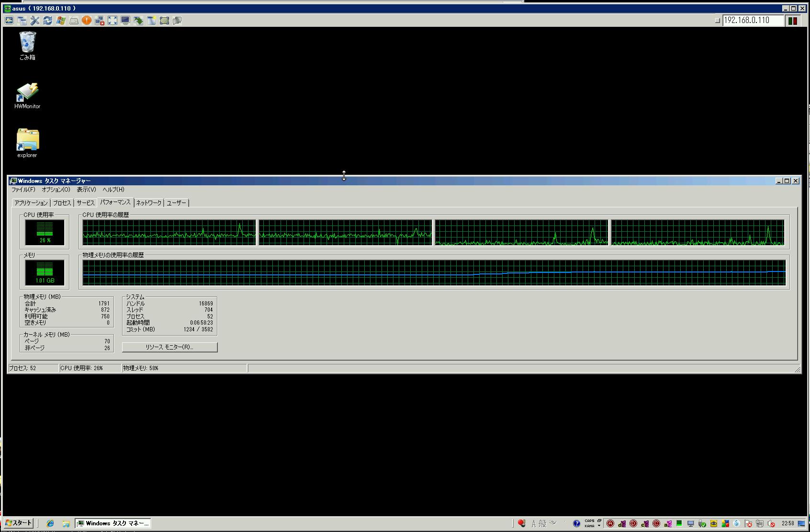The image size is (810, 532).
Task: Click physical memory 合計 value 1791
Action: (104, 304)
